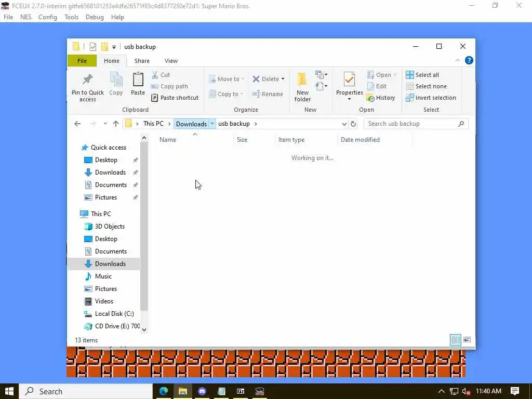
Task: Open Action Center notifications icon
Action: 515,391
